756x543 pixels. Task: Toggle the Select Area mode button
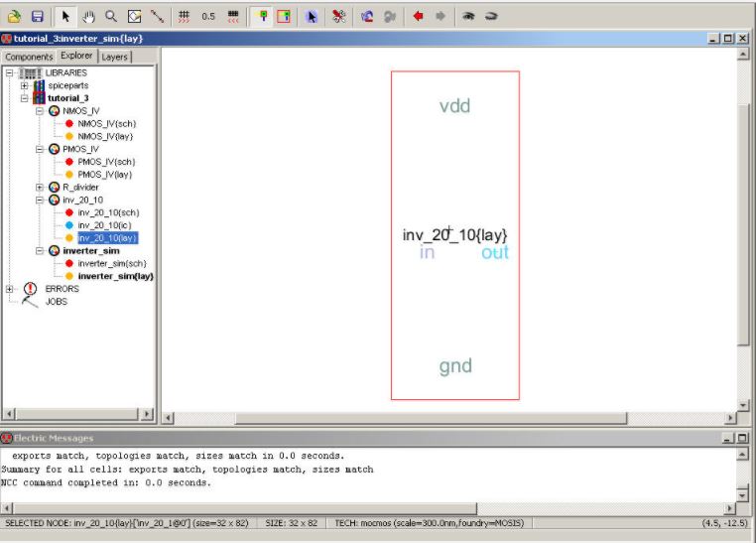pyautogui.click(x=284, y=16)
